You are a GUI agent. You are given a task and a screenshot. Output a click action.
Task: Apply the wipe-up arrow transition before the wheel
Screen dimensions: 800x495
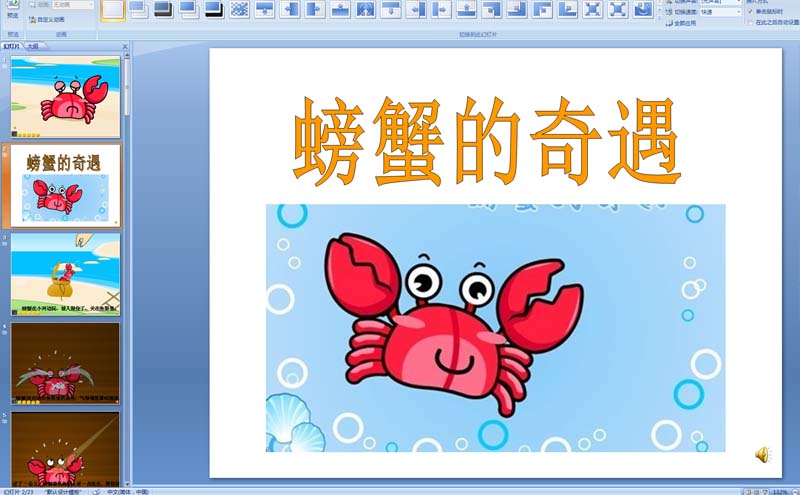pyautogui.click(x=340, y=10)
